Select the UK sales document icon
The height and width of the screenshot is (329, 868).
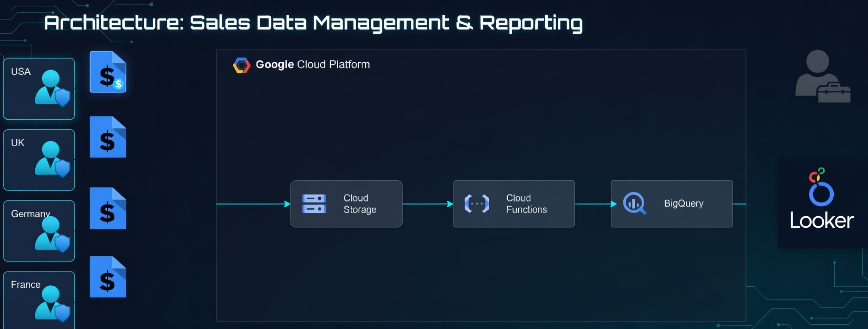click(108, 137)
